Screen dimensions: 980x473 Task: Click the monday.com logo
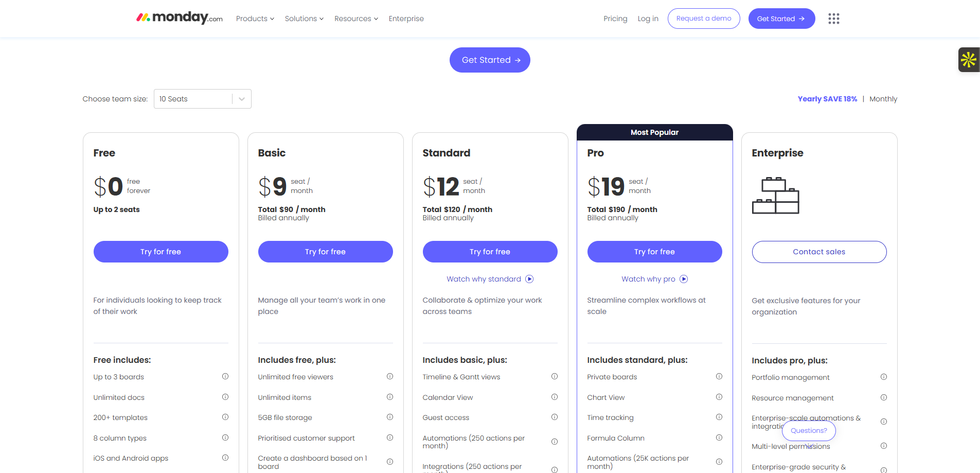click(179, 18)
